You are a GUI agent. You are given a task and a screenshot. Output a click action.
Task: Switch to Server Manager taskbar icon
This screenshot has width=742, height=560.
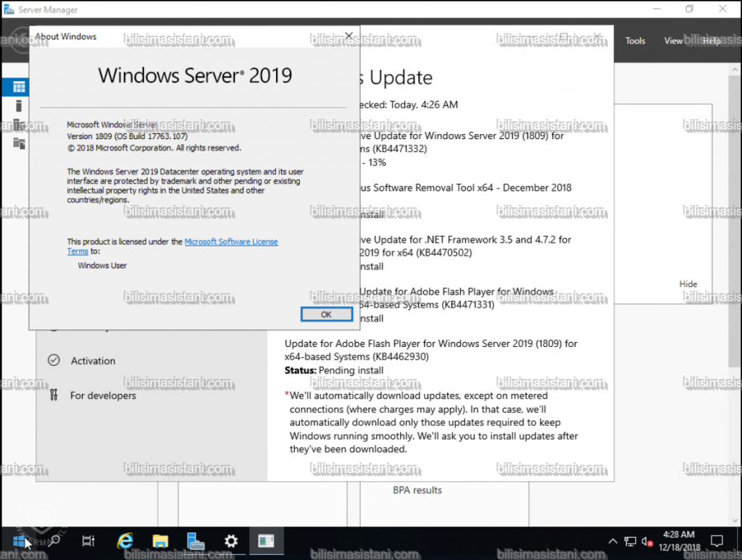click(196, 540)
